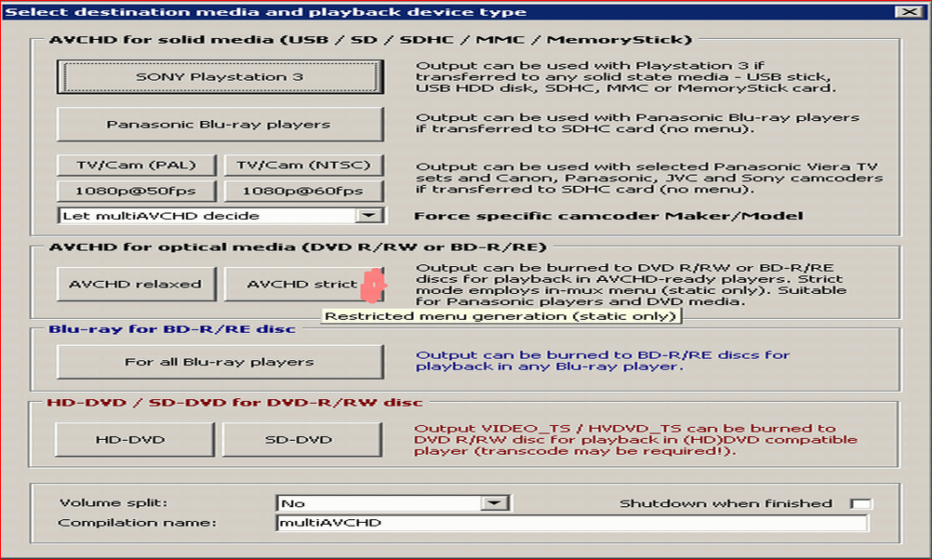
Task: Expand the Volume split dropdown arrow
Action: pyautogui.click(x=492, y=503)
